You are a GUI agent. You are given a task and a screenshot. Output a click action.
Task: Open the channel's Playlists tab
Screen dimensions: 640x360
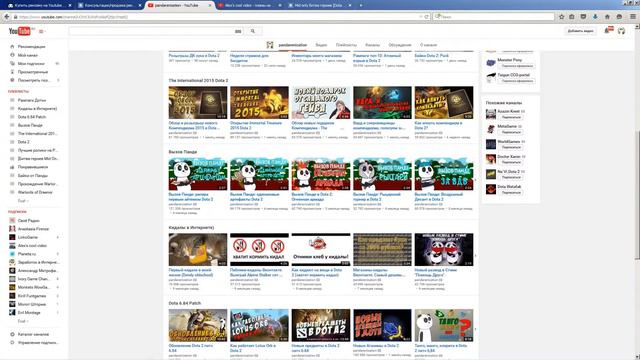(346, 45)
